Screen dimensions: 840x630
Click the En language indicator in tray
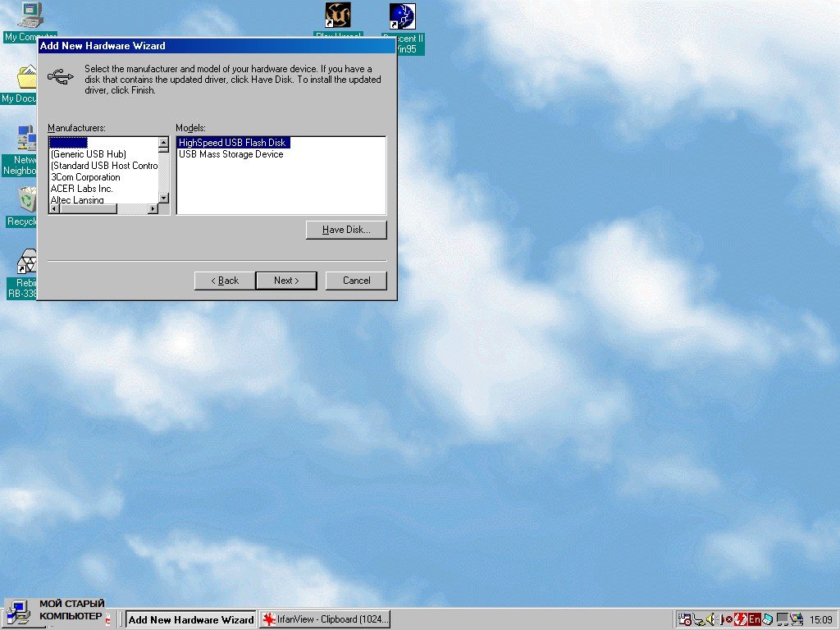(x=754, y=619)
